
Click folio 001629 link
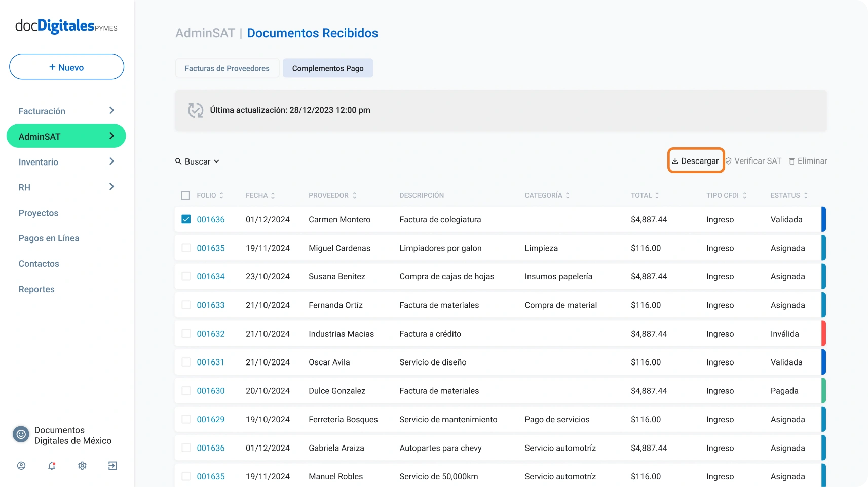tap(211, 420)
